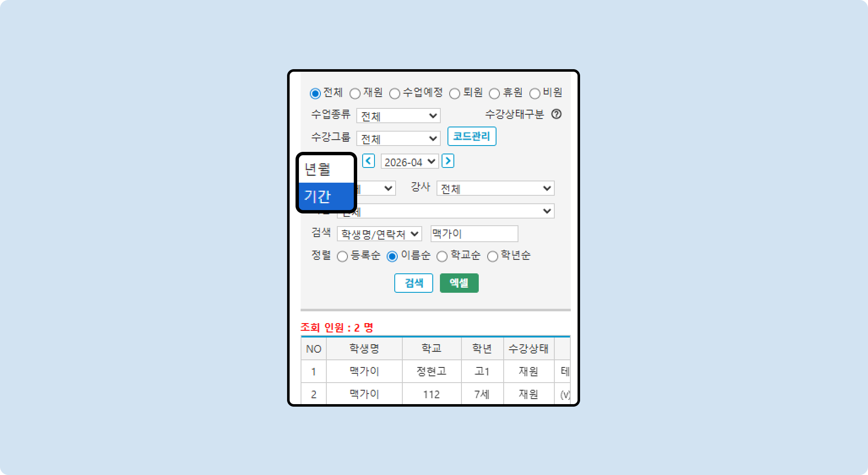Click the search text field containing 맥가이
868x475 pixels.
474,234
